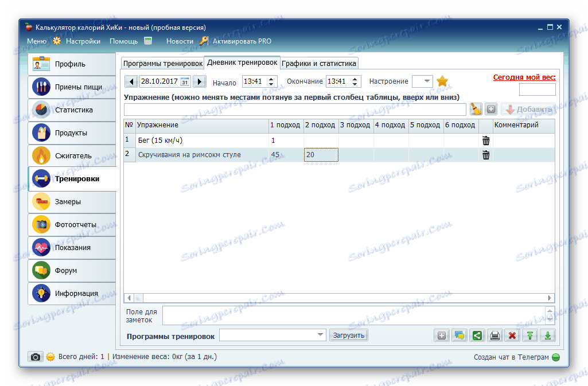Open the Тренировки section
This screenshot has height=386, width=588.
point(72,179)
